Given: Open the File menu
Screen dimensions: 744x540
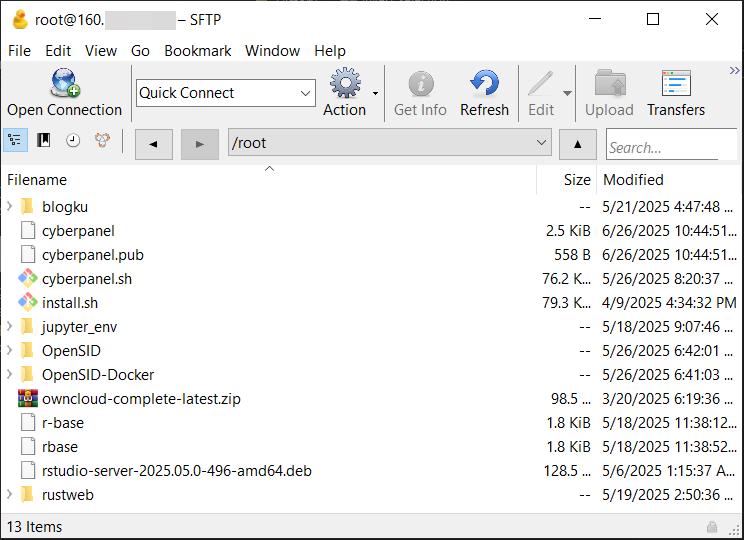Looking at the screenshot, I should click(19, 51).
